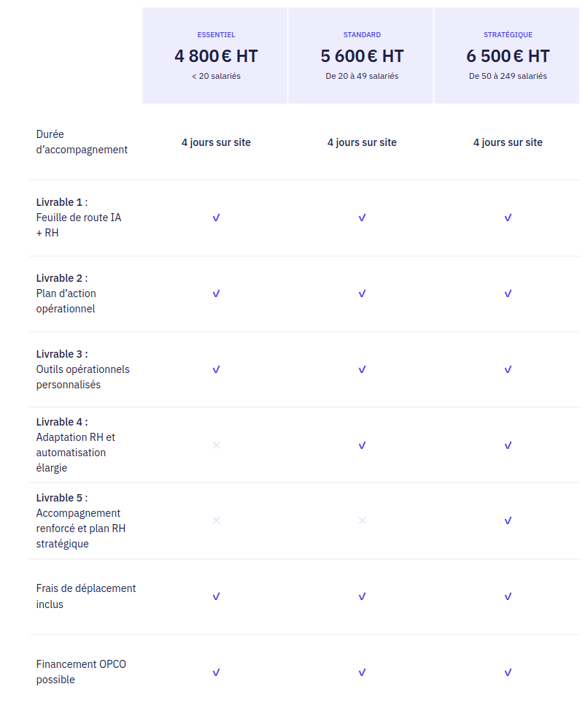Click Stratégique checkmark for Livrable 3

tap(508, 369)
